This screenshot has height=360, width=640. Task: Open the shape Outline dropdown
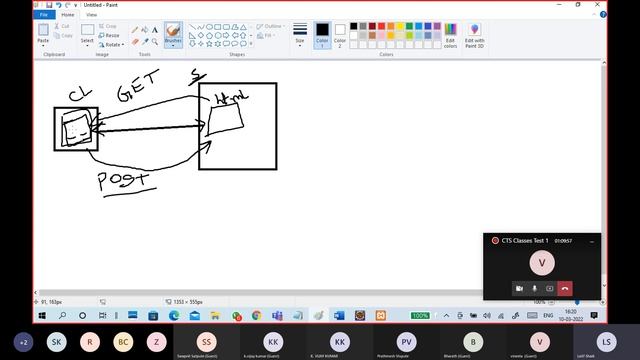tap(271, 26)
